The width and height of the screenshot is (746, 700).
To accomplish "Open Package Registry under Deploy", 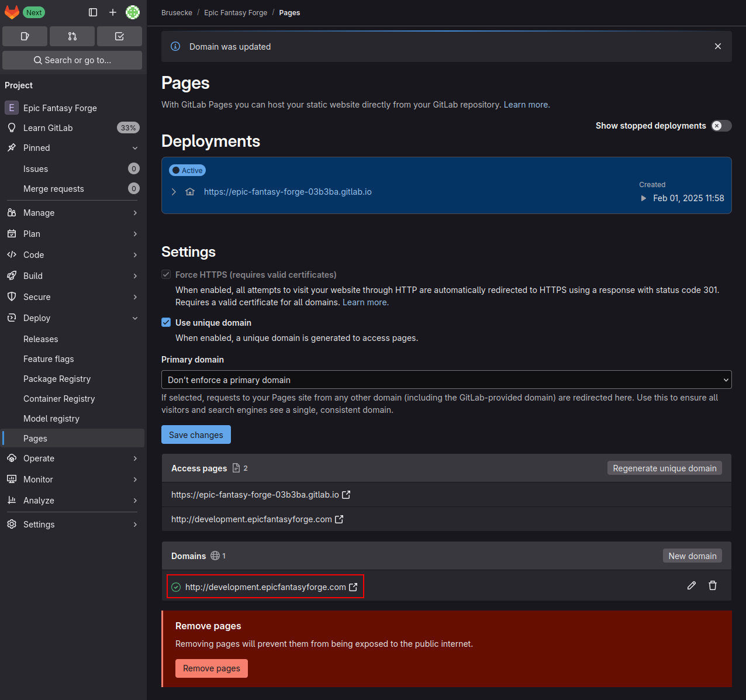I will [73, 379].
